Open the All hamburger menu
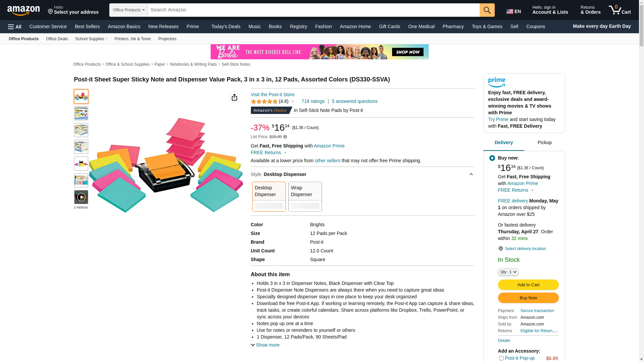 pos(15,26)
